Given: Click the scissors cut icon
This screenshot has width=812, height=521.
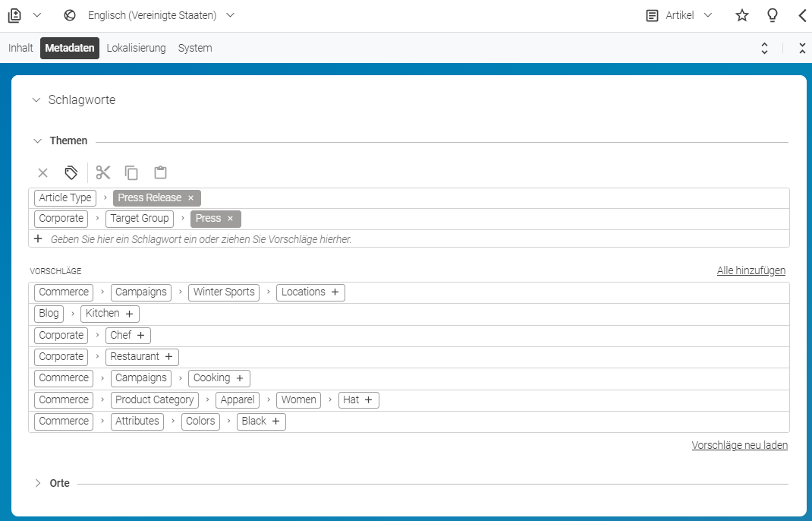Looking at the screenshot, I should pos(103,172).
